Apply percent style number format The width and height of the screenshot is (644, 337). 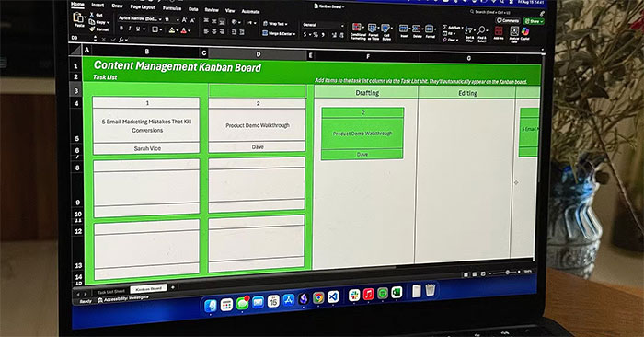316,35
